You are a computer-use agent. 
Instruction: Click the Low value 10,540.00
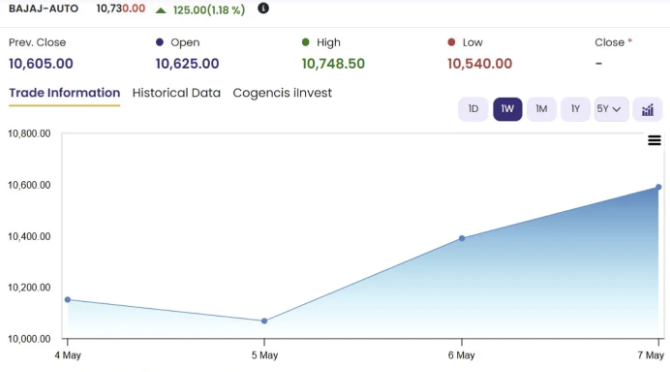479,64
